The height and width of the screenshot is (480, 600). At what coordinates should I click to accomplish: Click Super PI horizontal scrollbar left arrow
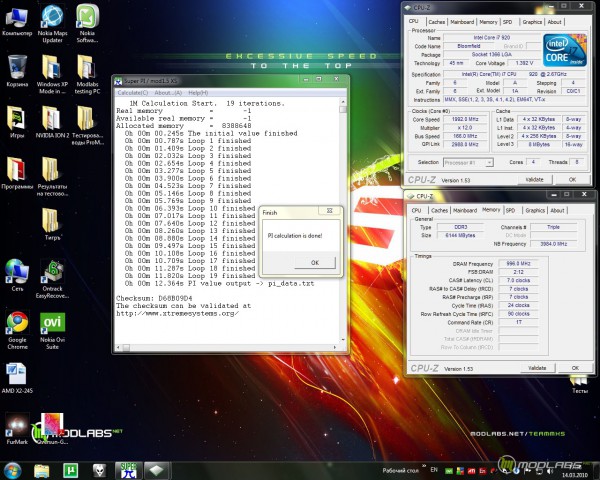coord(118,348)
